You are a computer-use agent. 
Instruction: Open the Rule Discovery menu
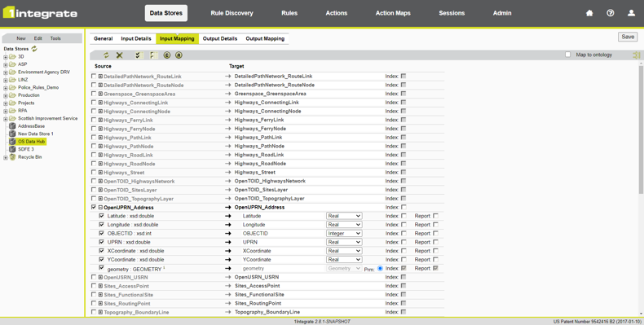pos(232,13)
